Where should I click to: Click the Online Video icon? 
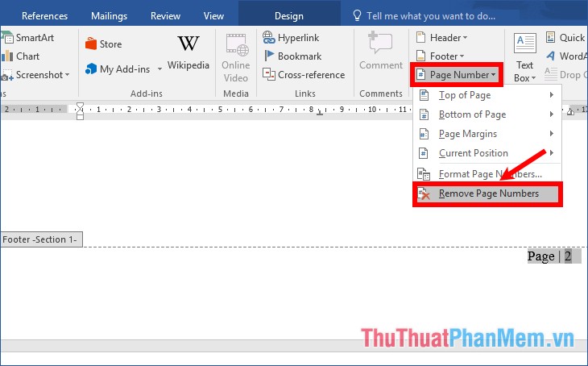coord(237,44)
